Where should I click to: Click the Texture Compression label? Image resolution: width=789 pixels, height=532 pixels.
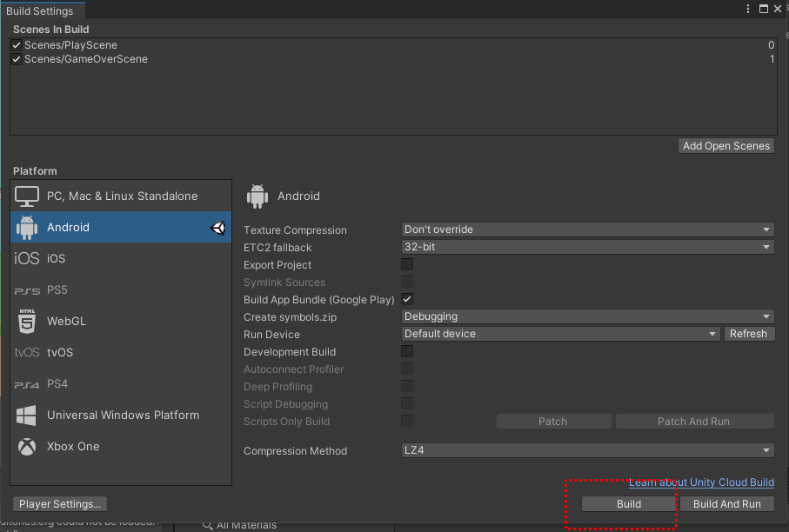click(x=296, y=230)
